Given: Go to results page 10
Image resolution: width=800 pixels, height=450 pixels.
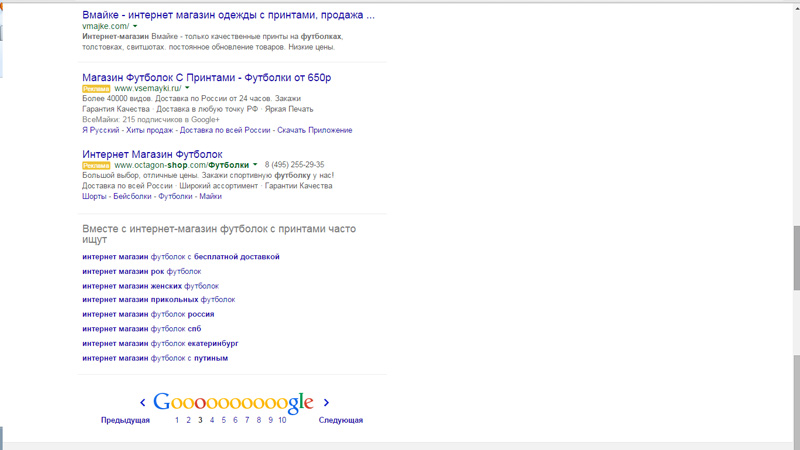Looking at the screenshot, I should click(282, 420).
